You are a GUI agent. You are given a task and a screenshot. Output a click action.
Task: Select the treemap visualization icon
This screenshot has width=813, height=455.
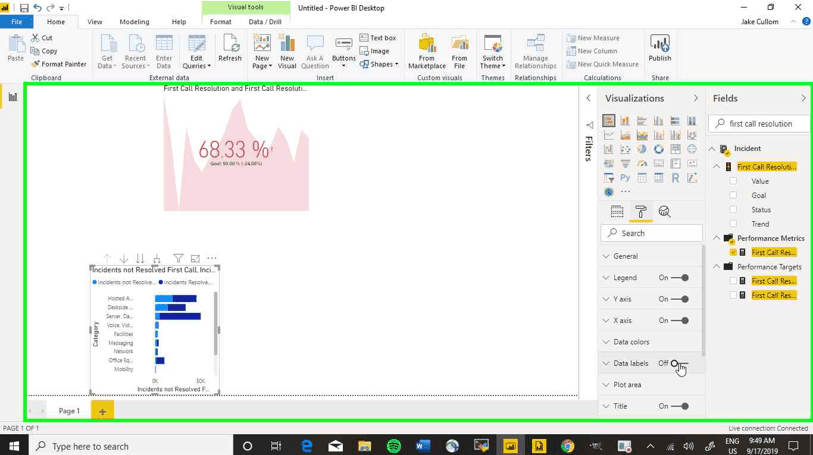[x=675, y=149]
